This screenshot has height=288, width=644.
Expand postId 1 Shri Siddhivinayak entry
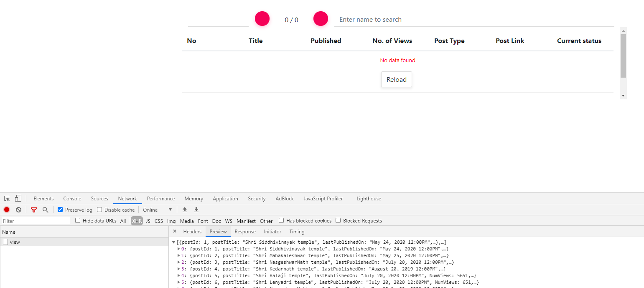[178, 249]
